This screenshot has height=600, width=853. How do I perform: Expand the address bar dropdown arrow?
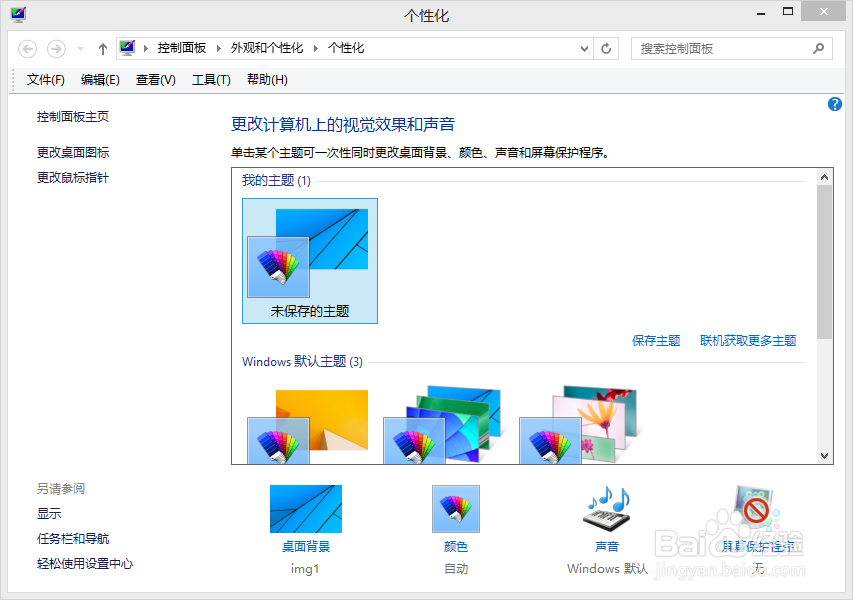pyautogui.click(x=582, y=48)
